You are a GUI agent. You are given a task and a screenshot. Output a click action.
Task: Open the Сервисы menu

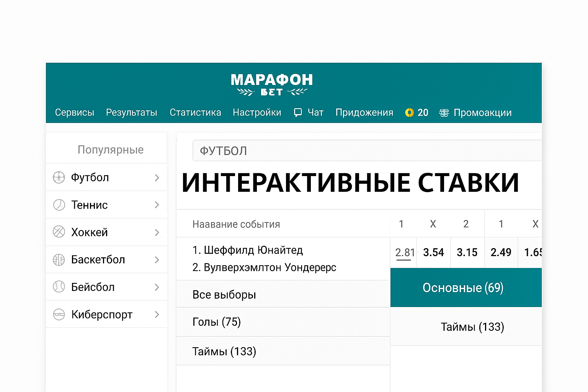tap(75, 113)
